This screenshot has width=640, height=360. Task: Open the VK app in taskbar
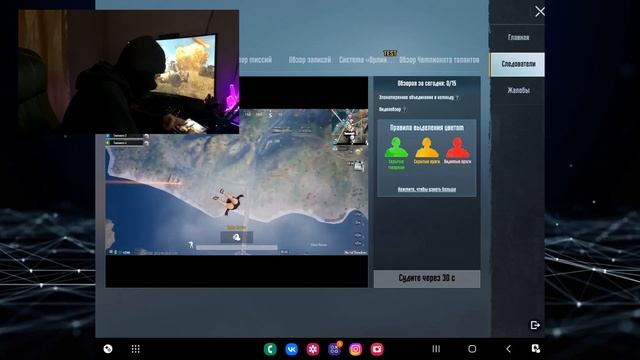[x=291, y=349]
